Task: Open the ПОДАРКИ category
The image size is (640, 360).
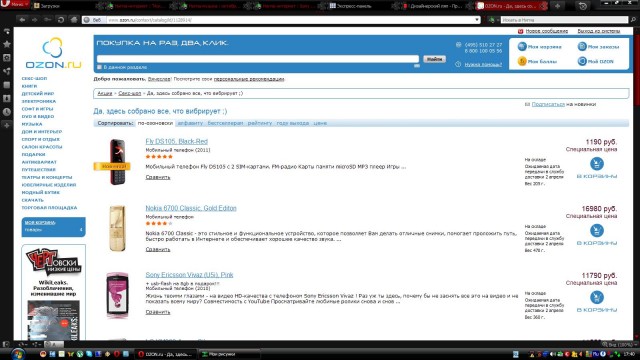Action: tap(33, 154)
